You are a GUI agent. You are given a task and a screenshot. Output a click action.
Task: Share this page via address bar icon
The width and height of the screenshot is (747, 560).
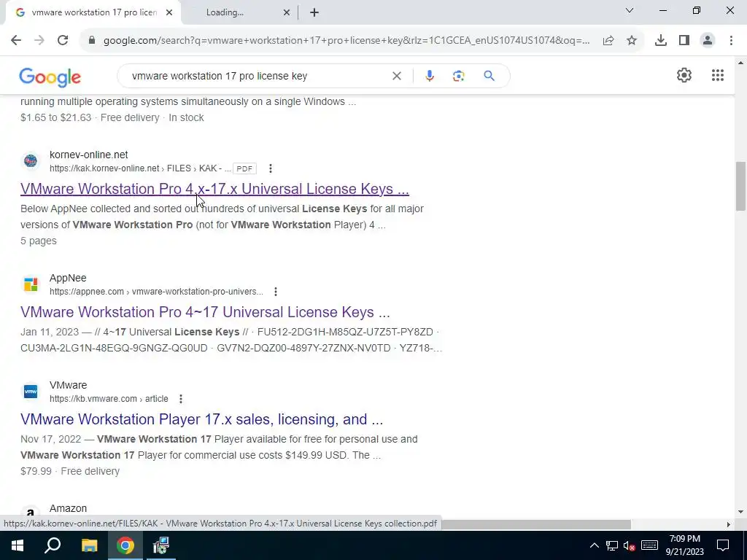click(x=608, y=41)
